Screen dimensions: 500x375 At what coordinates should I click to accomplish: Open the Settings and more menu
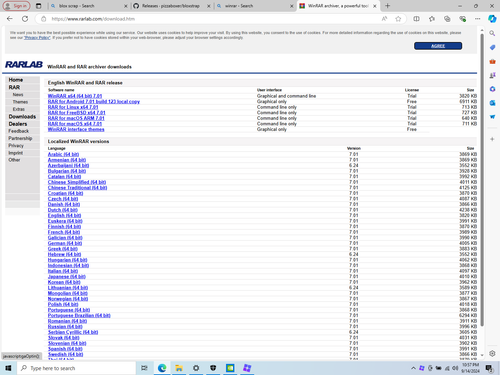(x=478, y=19)
